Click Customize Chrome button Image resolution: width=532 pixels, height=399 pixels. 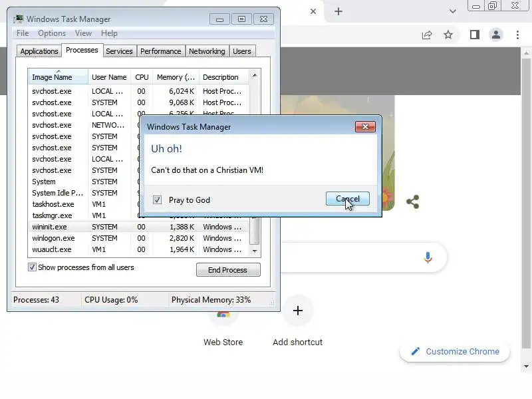[455, 352]
